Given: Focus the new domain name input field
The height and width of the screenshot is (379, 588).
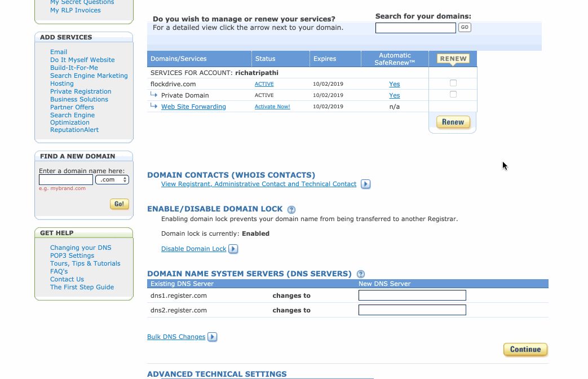Looking at the screenshot, I should coord(66,180).
